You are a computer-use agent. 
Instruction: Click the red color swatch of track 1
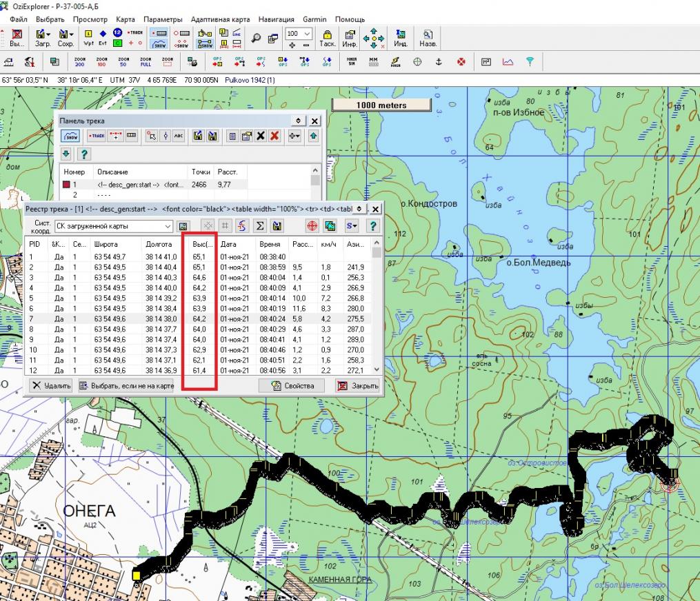coord(67,185)
